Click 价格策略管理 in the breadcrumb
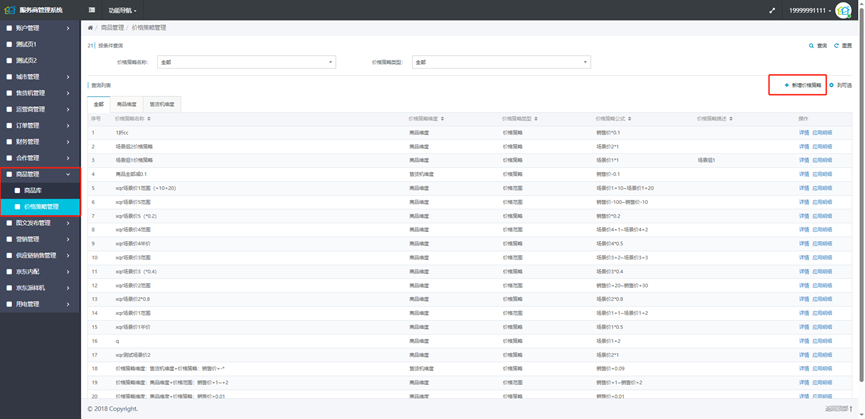This screenshot has height=419, width=865. [x=148, y=28]
